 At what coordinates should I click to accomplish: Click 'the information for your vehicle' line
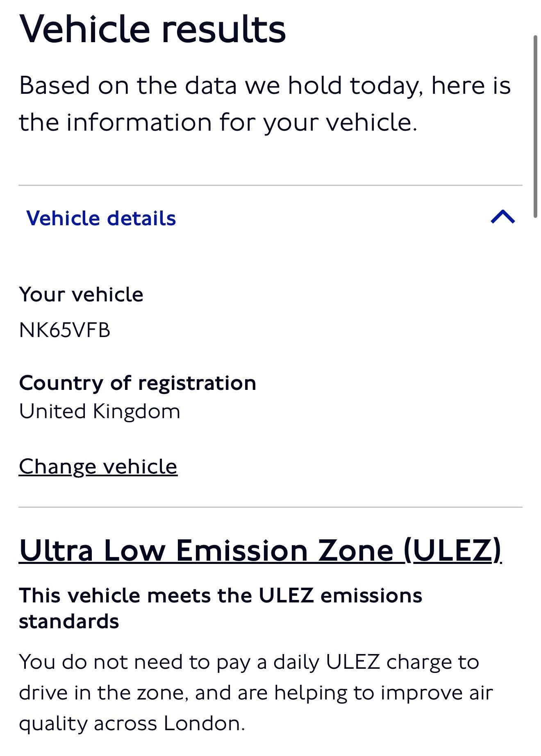[x=218, y=122]
